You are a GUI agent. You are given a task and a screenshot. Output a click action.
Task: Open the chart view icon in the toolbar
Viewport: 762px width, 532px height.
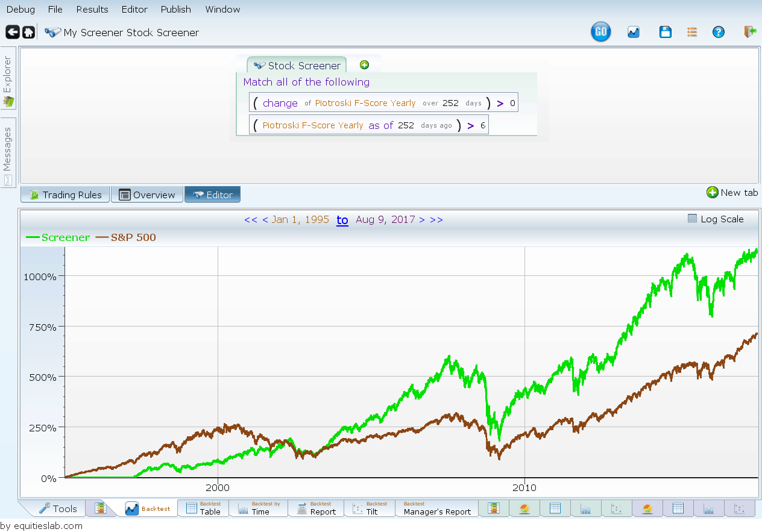(x=633, y=31)
